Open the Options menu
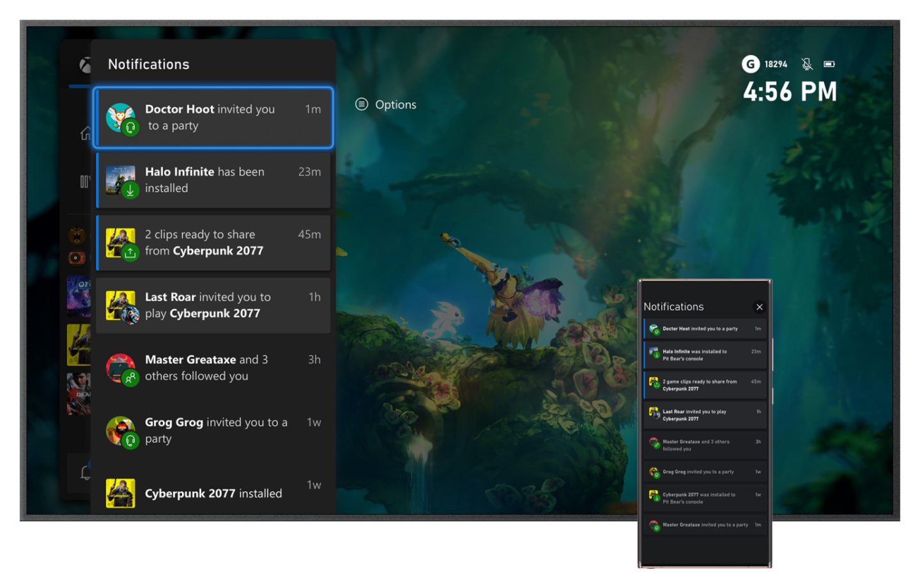920x588 pixels. point(385,104)
